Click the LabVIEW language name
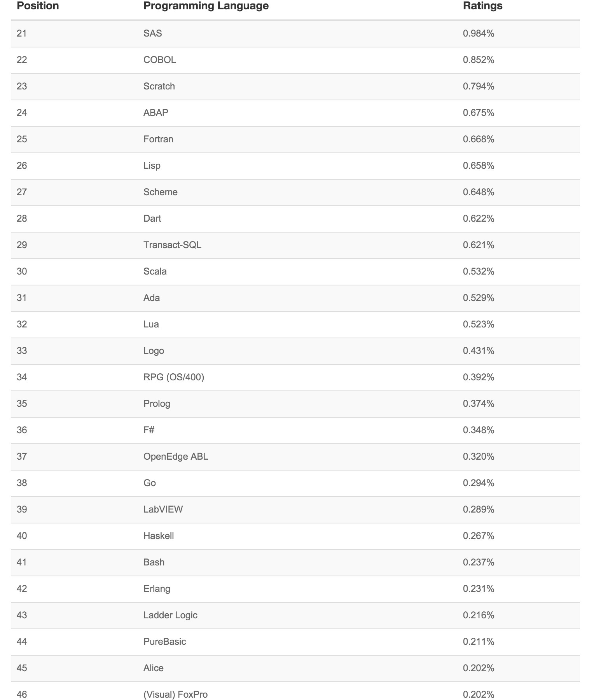Viewport: 601px width, 700px height. point(163,509)
